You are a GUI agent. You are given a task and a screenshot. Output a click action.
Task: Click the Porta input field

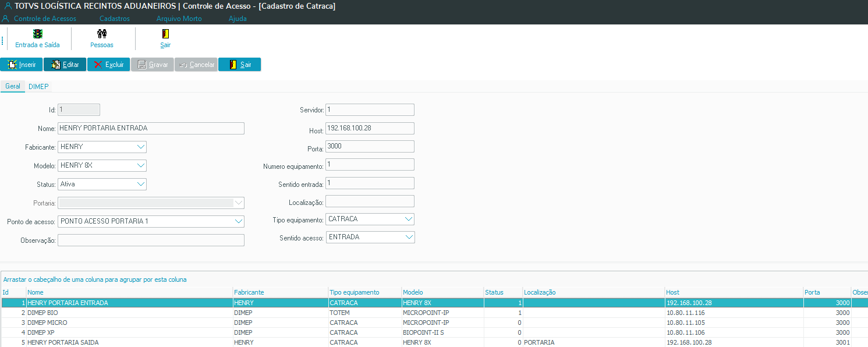click(370, 146)
